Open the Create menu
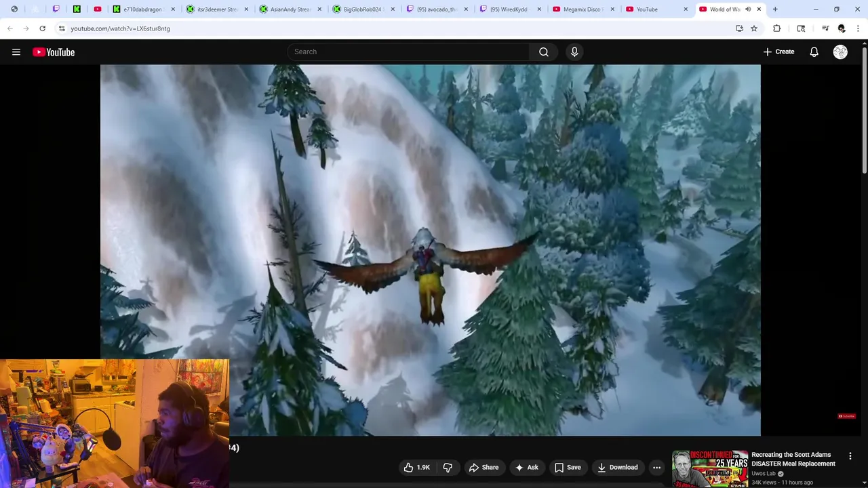Viewport: 868px width, 488px height. [x=778, y=52]
